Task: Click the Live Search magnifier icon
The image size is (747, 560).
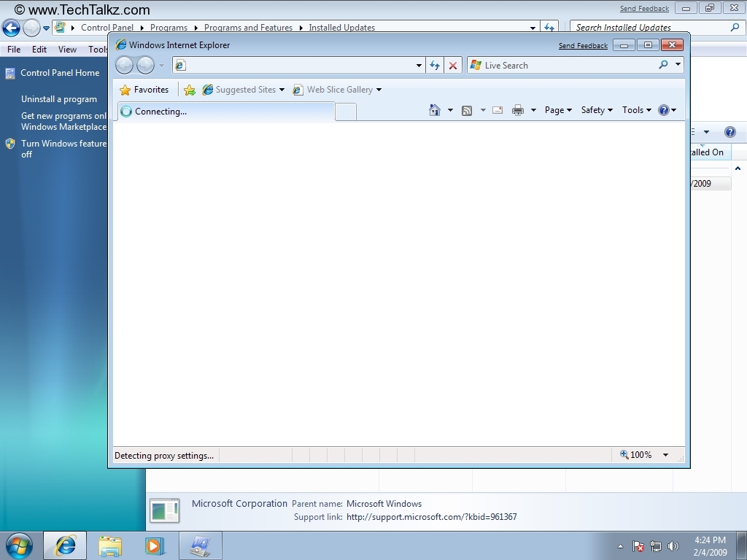Action: 663,65
